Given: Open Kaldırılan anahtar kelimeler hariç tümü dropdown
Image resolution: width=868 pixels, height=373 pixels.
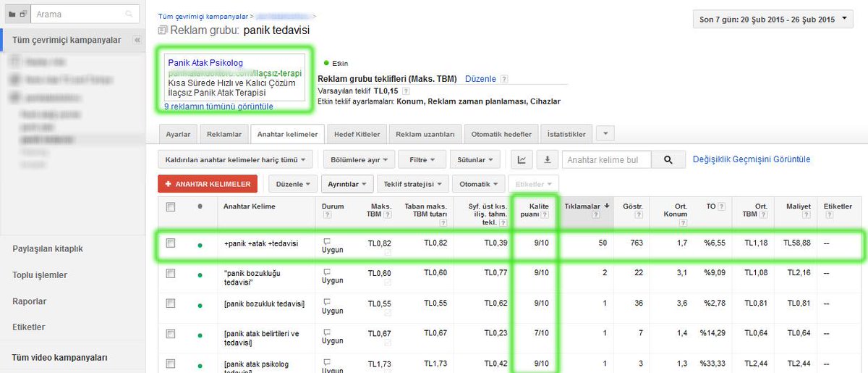Looking at the screenshot, I should tap(236, 159).
